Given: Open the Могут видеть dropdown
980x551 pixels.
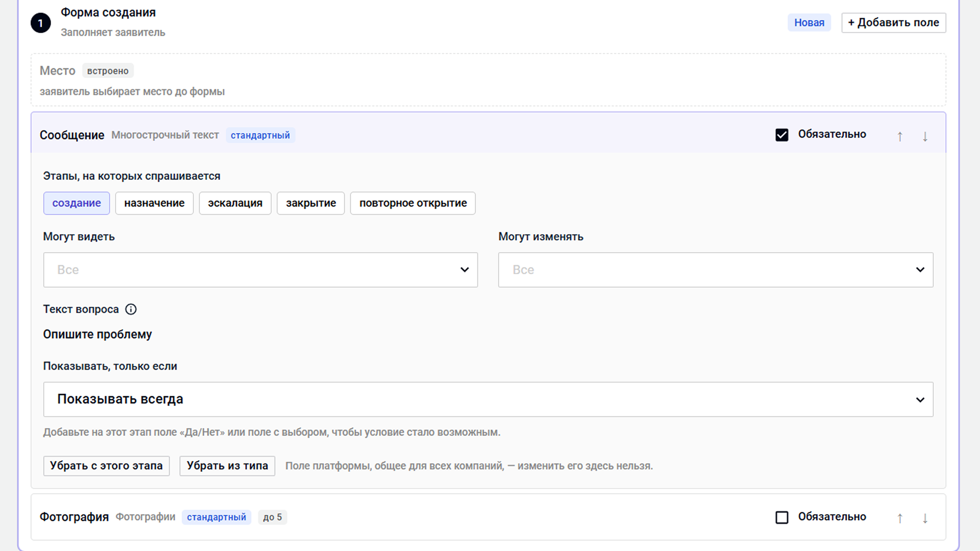Looking at the screenshot, I should click(261, 270).
